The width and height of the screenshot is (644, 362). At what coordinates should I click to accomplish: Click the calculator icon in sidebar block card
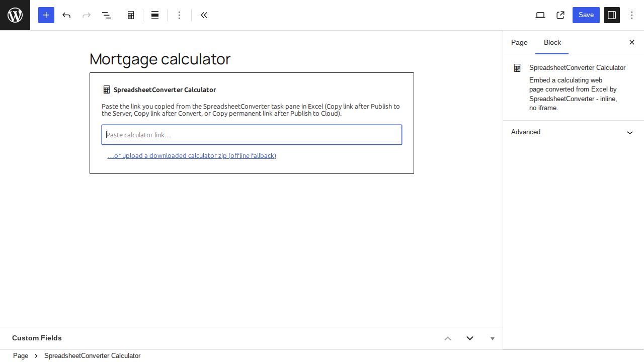pos(517,68)
